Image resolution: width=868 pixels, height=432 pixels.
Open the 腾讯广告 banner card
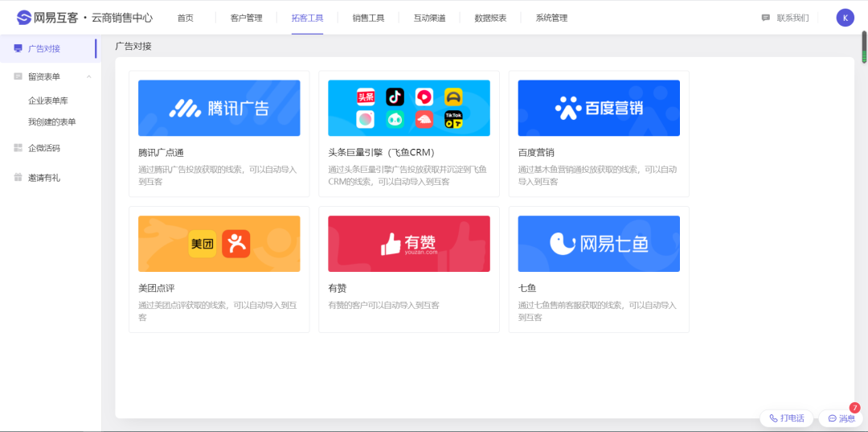pos(219,108)
